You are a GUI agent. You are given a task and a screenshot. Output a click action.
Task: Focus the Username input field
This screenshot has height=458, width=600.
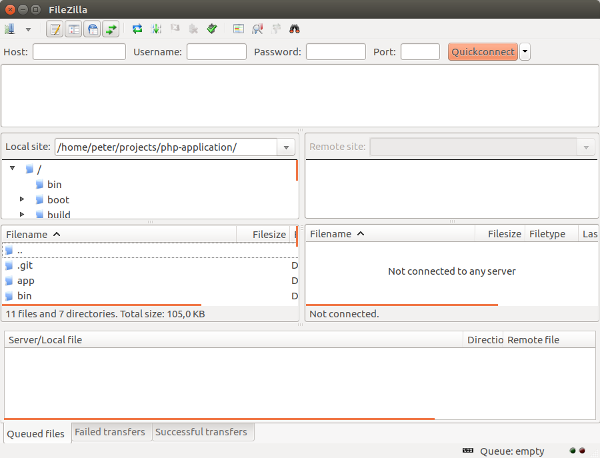[x=217, y=52]
